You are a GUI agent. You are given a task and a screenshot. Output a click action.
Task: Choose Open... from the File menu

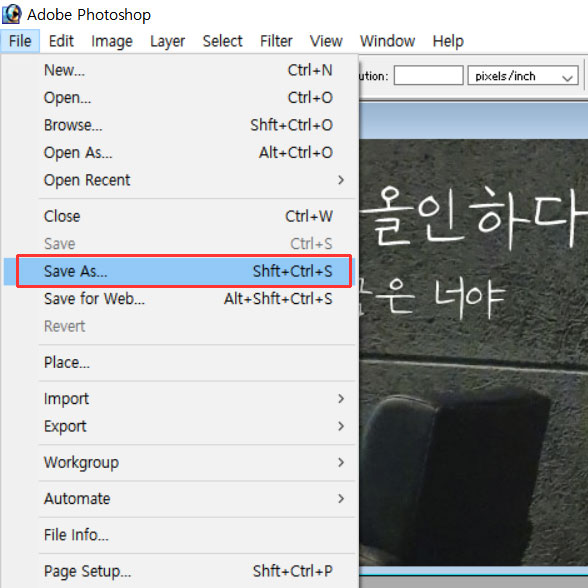pos(179,98)
